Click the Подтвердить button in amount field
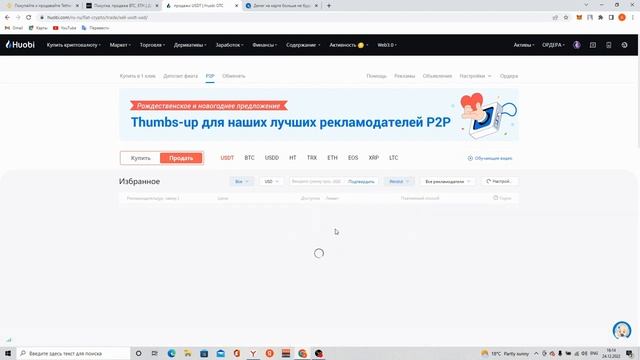Viewport: 640px width, 360px height. click(361, 181)
